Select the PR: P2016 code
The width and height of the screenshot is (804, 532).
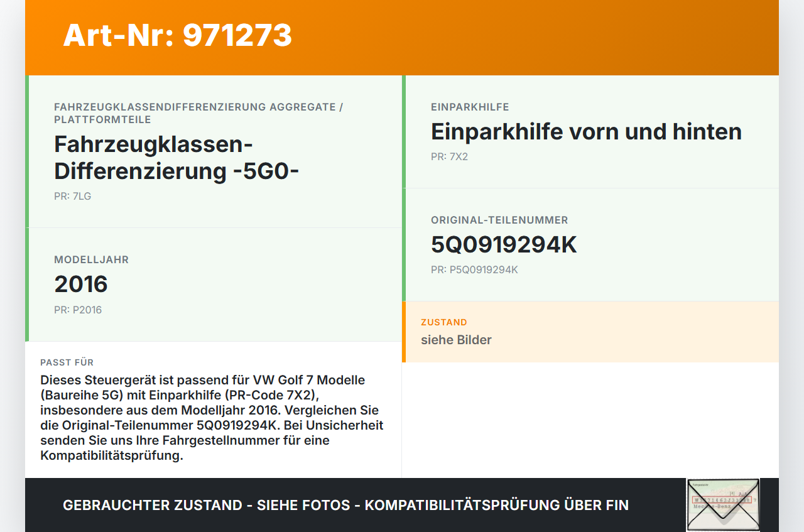(x=78, y=310)
